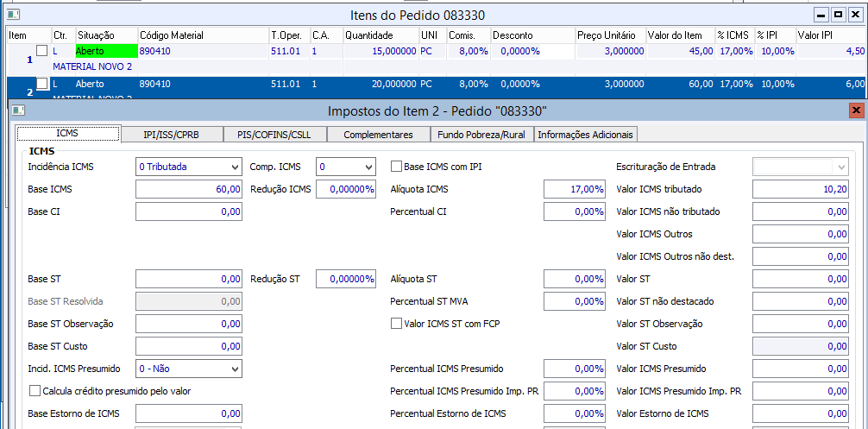Click the Quantidade column header
The width and height of the screenshot is (868, 429).
[381, 35]
